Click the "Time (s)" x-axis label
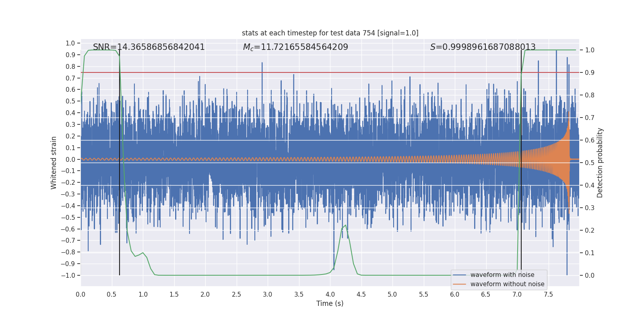The height and width of the screenshot is (322, 644). 330,303
